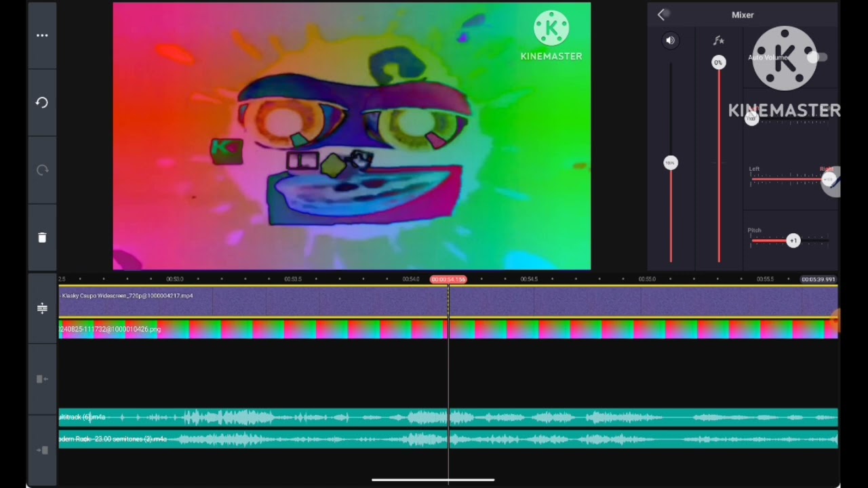Image resolution: width=868 pixels, height=488 pixels.
Task: Click the 00:54.5 mark on the ruler
Action: (529, 279)
